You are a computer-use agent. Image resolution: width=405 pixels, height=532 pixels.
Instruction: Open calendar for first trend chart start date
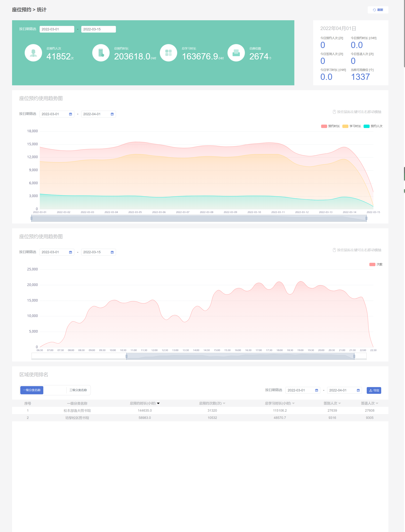70,114
